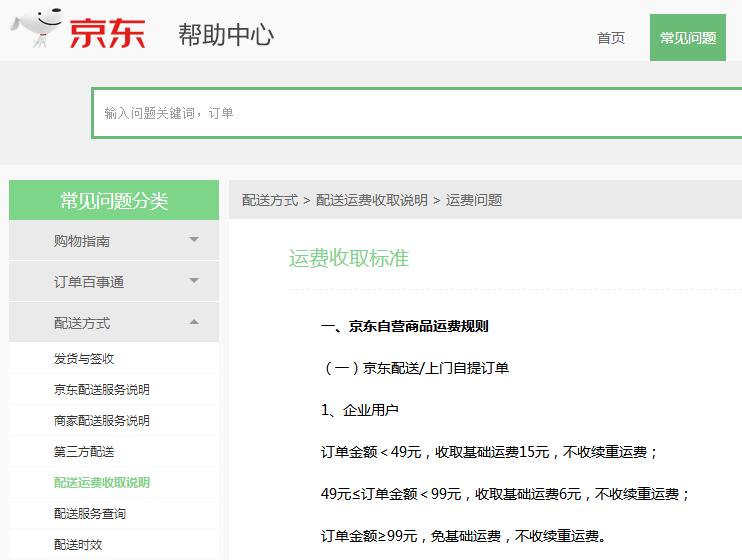Open the 首页 tab
The width and height of the screenshot is (742, 560).
(610, 38)
